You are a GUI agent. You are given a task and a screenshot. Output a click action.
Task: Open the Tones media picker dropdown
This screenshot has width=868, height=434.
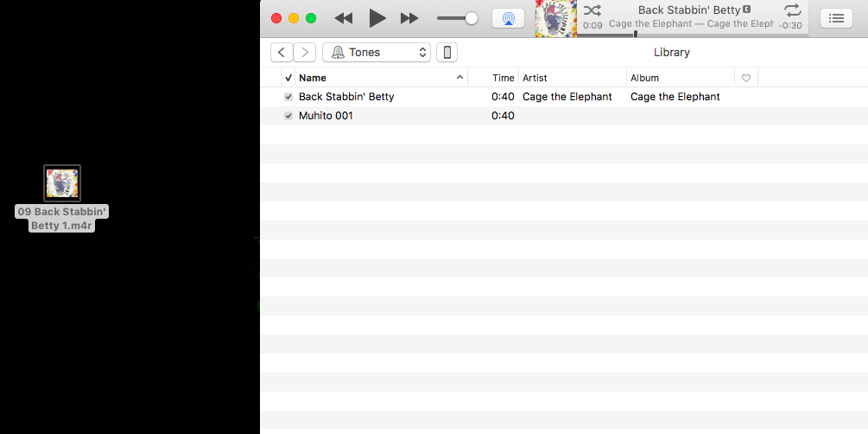tap(377, 53)
